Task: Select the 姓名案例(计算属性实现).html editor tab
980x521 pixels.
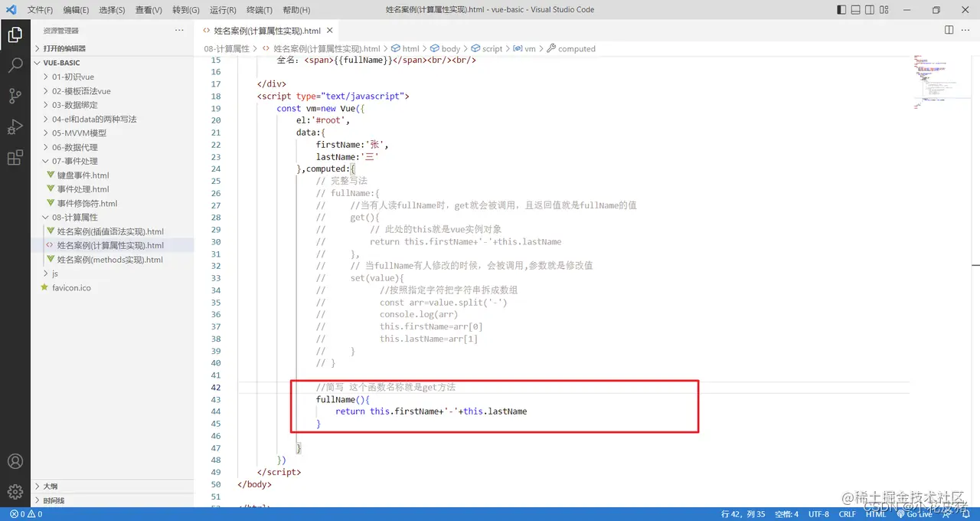Action: point(266,31)
